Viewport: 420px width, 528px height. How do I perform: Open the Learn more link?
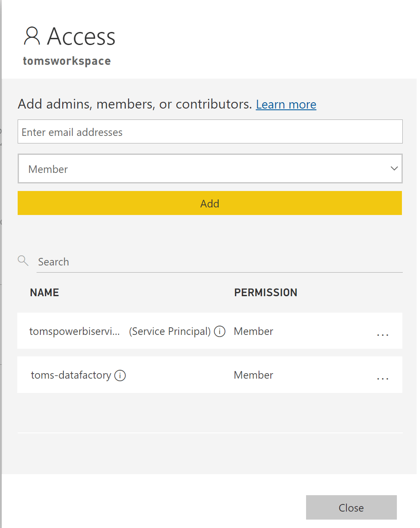[x=286, y=104]
